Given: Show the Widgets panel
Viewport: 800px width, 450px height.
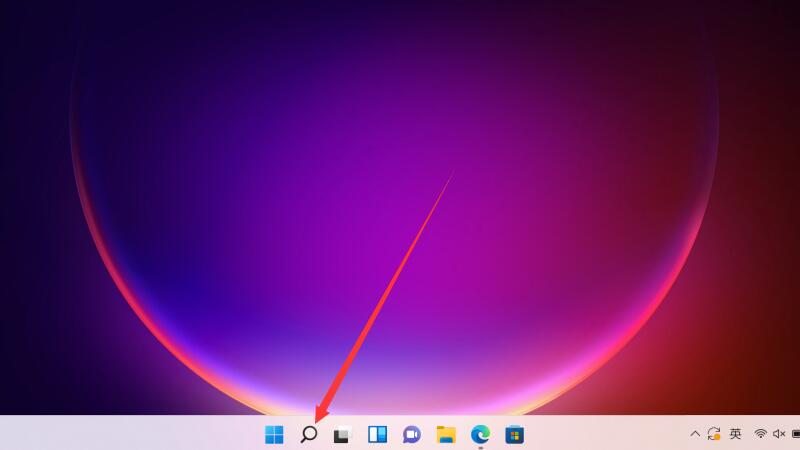Looking at the screenshot, I should click(x=377, y=434).
